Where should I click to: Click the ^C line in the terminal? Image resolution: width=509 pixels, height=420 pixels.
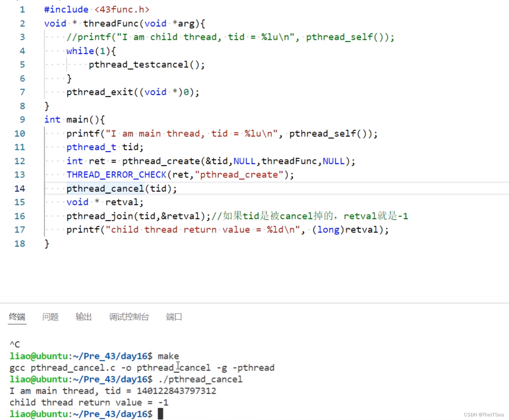15,344
